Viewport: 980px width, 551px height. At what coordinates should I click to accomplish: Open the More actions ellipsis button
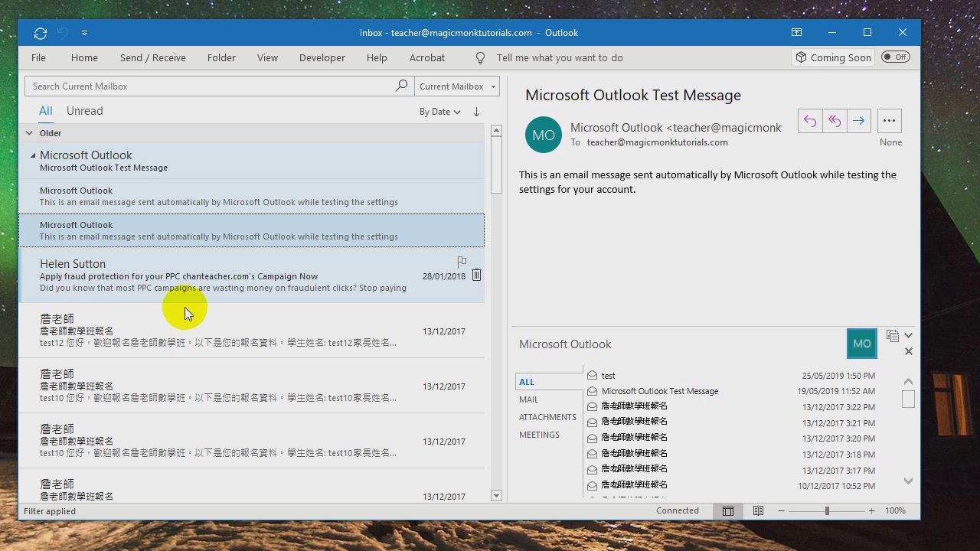point(889,121)
